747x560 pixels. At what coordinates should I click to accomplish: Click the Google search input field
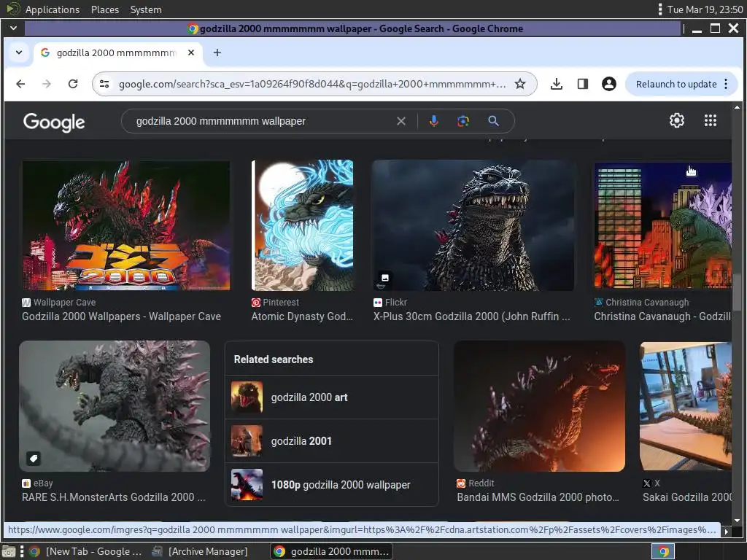coord(264,121)
